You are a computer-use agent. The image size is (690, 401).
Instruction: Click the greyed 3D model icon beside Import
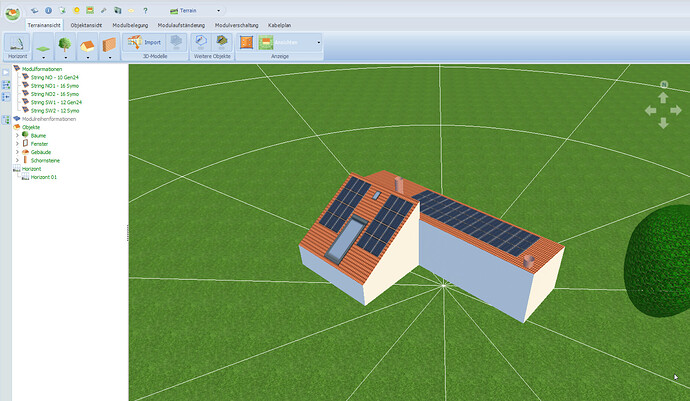(176, 42)
